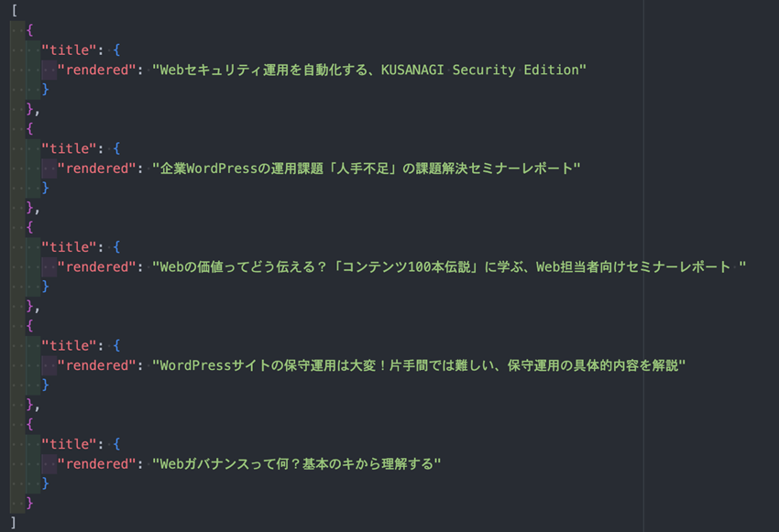Click the blue opening brace after fifth title
Screen dimensions: 779x532
point(116,444)
